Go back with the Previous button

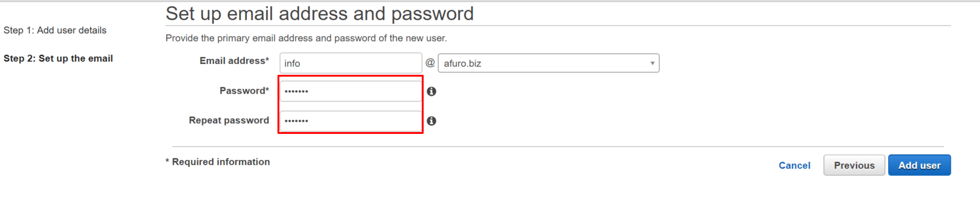pyautogui.click(x=854, y=165)
